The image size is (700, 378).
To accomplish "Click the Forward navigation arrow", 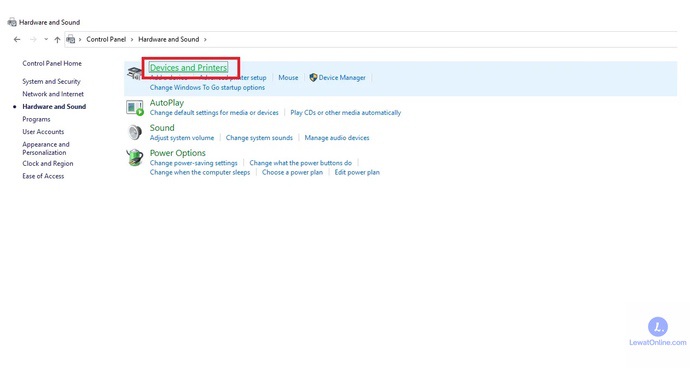I will point(33,39).
